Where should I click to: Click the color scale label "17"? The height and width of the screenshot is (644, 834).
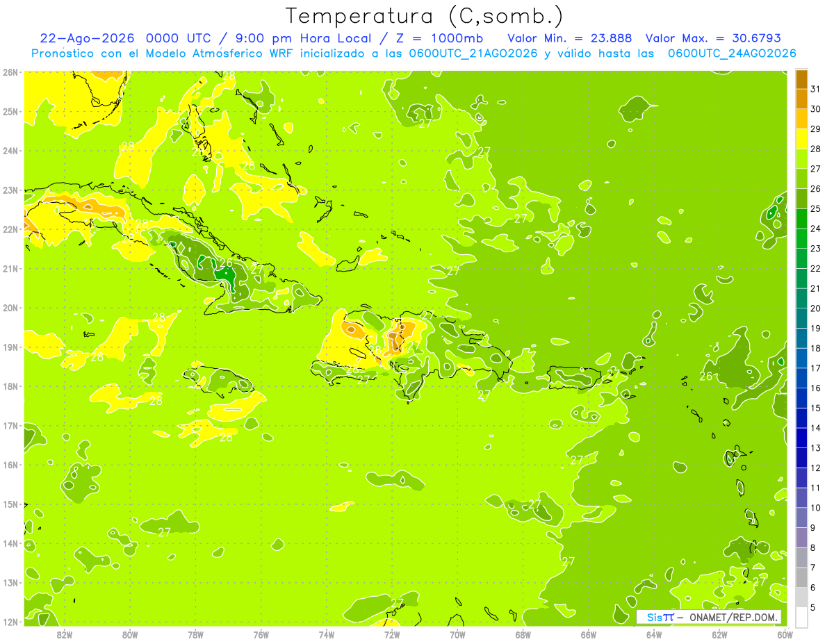(815, 368)
